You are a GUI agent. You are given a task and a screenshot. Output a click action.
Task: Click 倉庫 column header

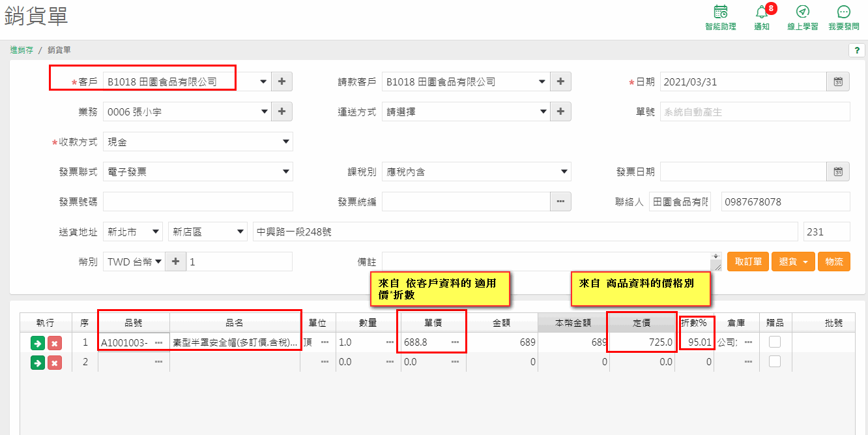[x=736, y=323]
